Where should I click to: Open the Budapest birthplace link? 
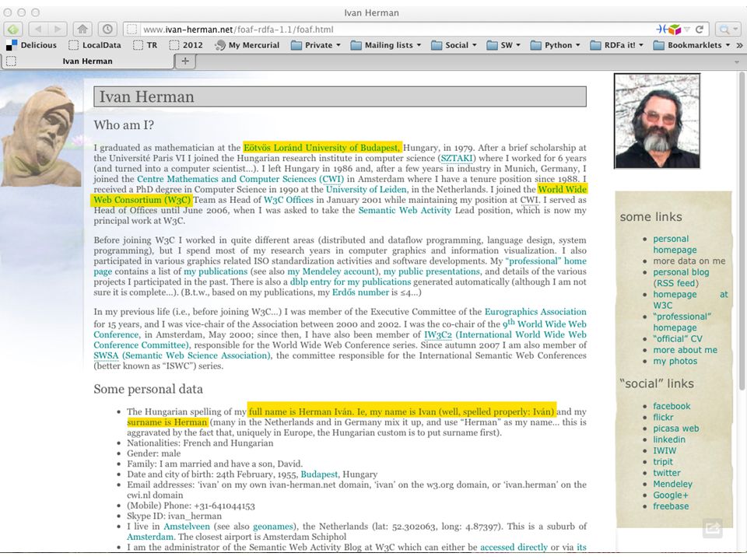click(x=319, y=474)
